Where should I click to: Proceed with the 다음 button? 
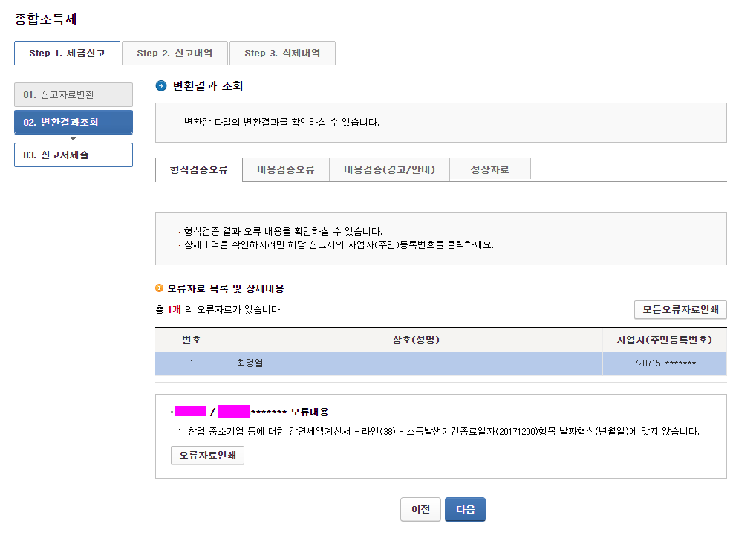(465, 510)
